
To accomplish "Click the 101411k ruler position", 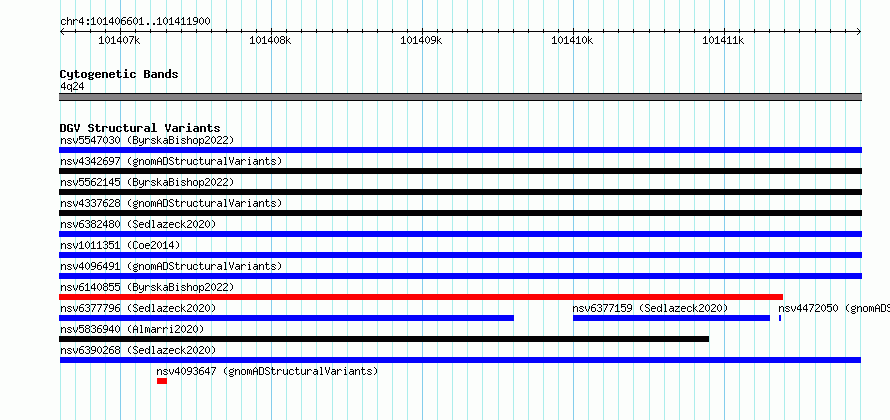I will [723, 40].
